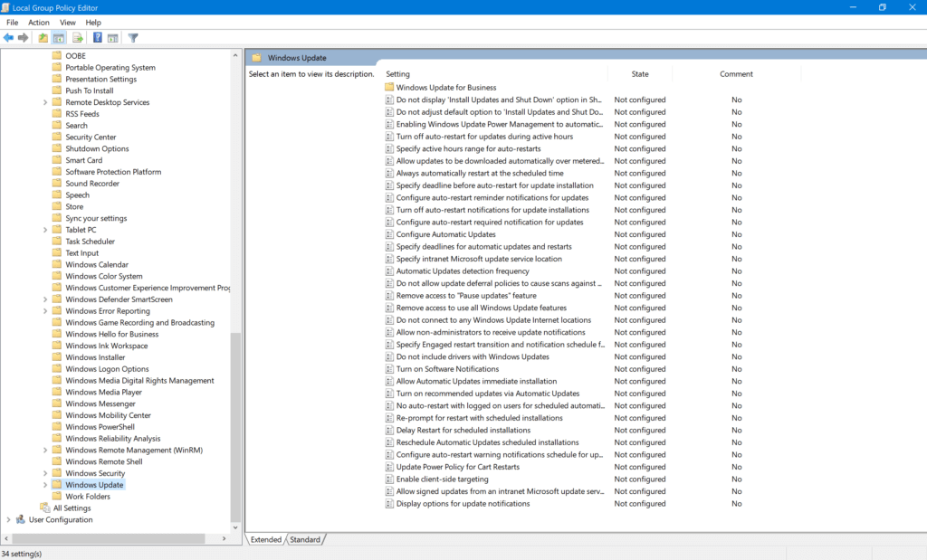Select Sync your settings in tree
This screenshot has width=927, height=560.
[x=96, y=218]
